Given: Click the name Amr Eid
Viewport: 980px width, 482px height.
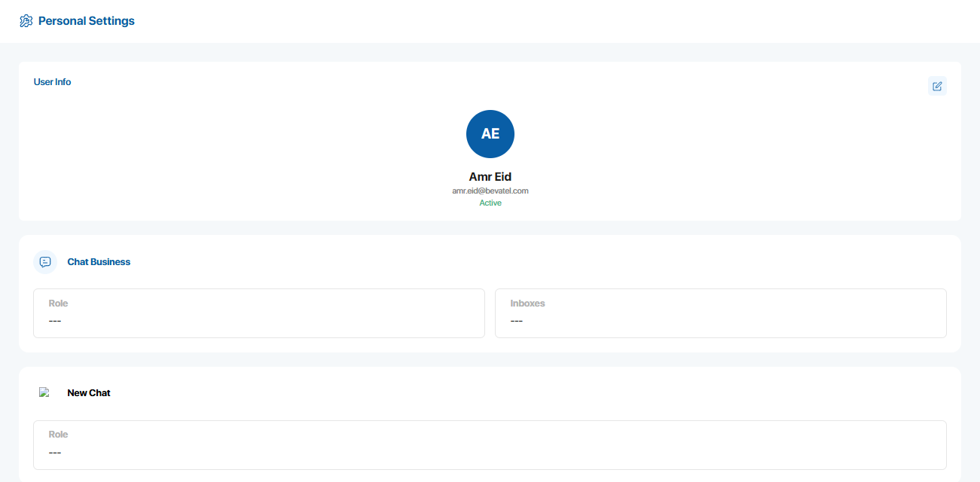Looking at the screenshot, I should 490,177.
